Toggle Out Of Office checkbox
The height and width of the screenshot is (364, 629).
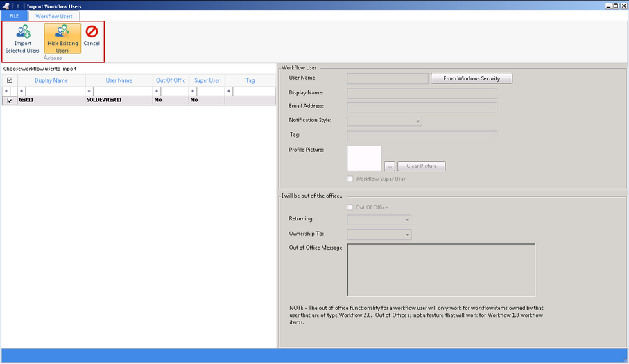[x=350, y=207]
